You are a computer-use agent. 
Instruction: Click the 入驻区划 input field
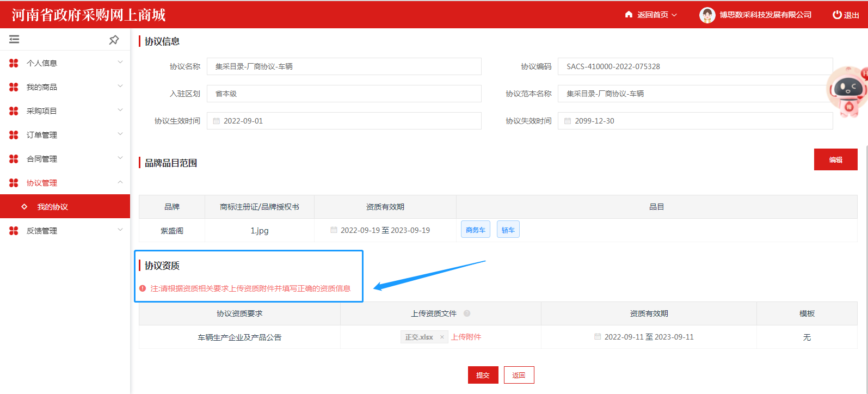pyautogui.click(x=344, y=94)
